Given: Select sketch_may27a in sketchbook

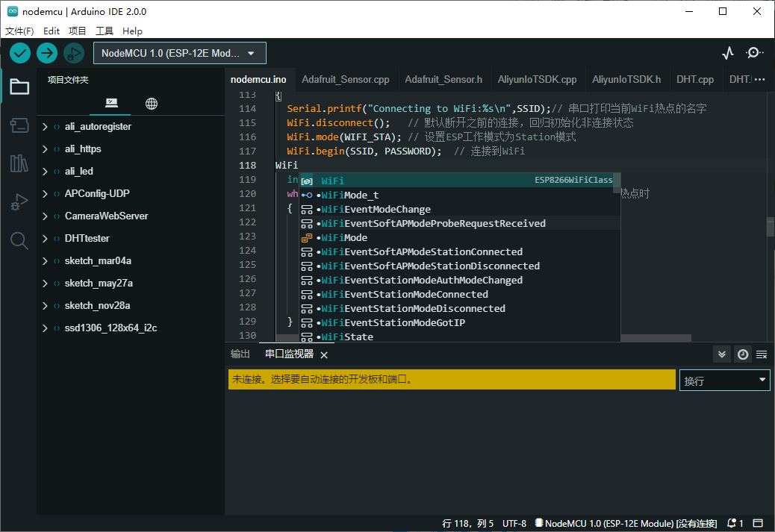Looking at the screenshot, I should coord(99,283).
